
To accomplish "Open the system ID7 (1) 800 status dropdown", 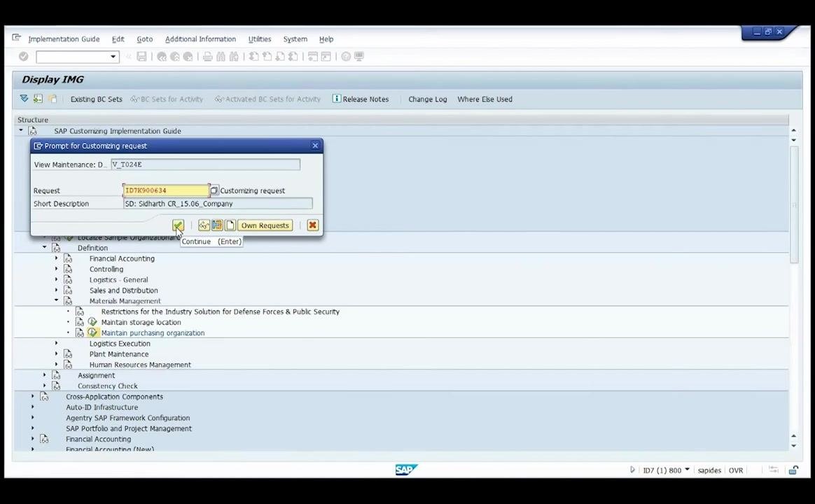I will (x=687, y=470).
